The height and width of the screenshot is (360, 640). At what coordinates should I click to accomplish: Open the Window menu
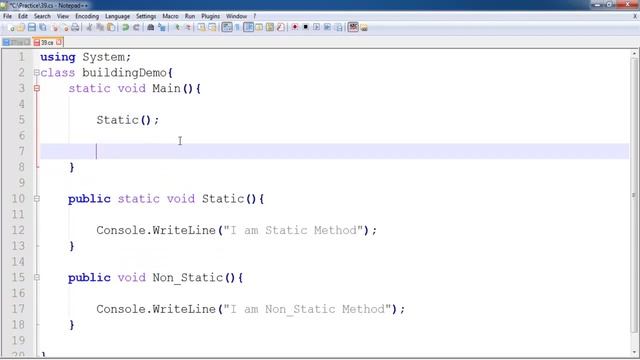[x=236, y=16]
